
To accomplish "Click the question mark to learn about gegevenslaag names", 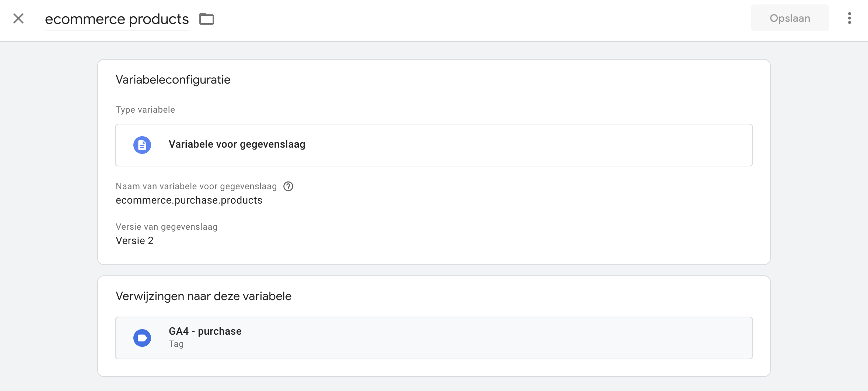I will tap(289, 186).
